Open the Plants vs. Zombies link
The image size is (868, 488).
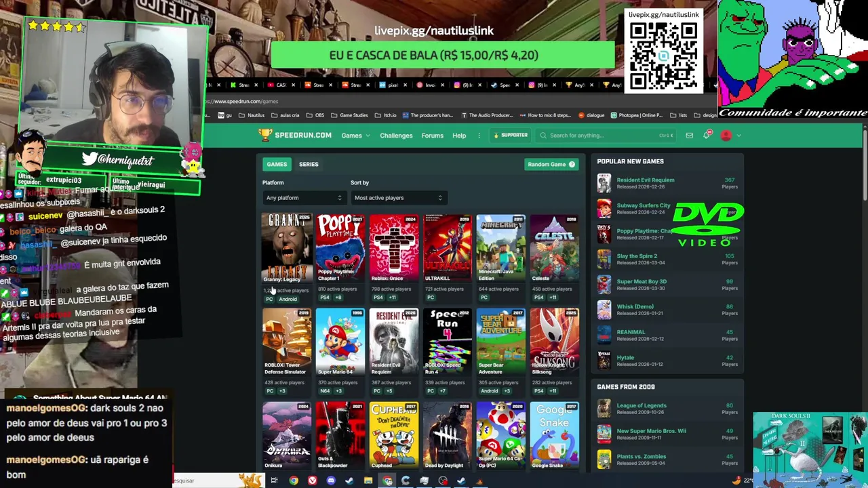coord(641,456)
